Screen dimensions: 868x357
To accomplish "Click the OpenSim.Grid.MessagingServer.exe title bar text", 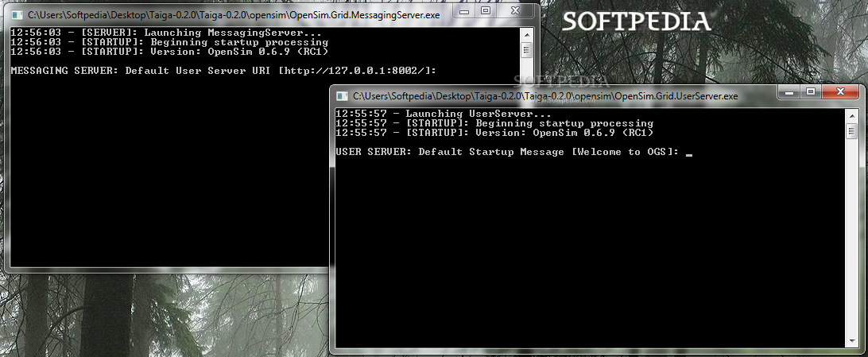I will pos(234,15).
